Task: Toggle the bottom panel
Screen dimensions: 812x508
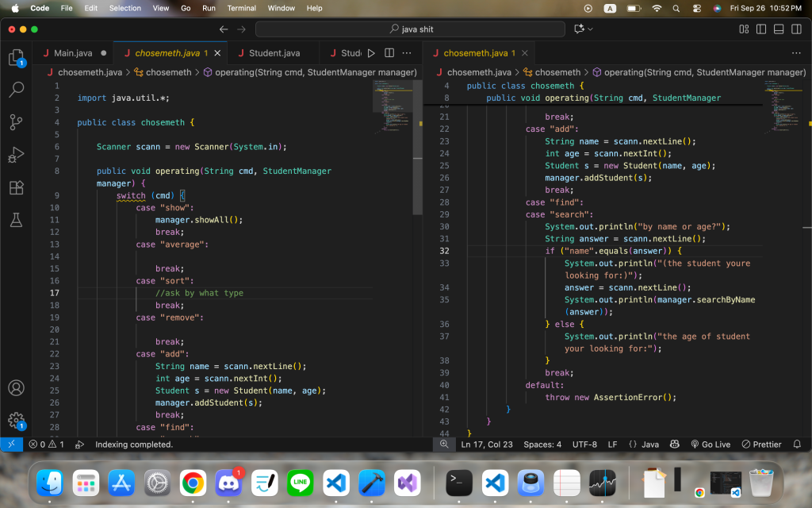Action: (779, 29)
